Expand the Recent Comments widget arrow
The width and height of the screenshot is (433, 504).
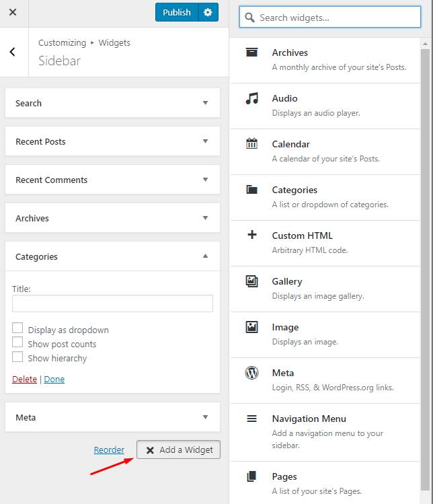[x=205, y=180]
